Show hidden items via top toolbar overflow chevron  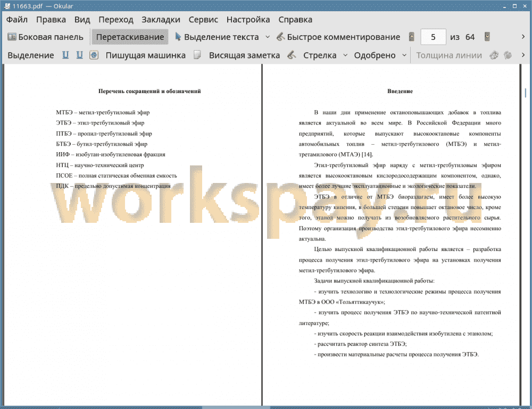click(523, 37)
